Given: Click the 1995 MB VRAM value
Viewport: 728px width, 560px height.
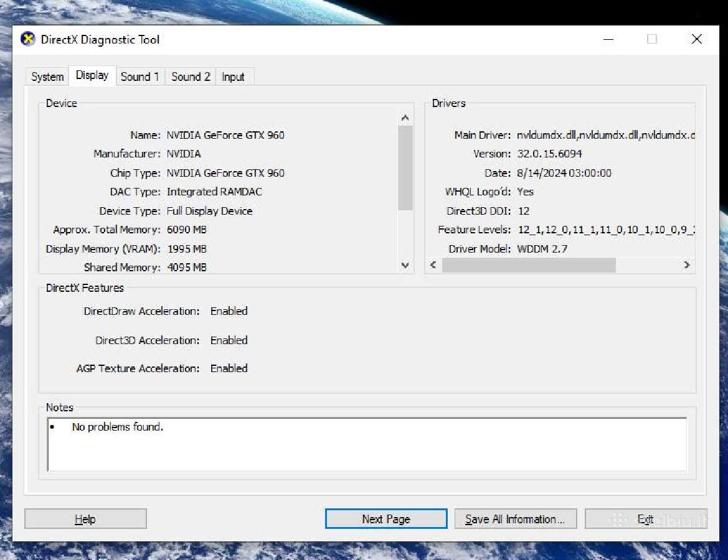Looking at the screenshot, I should [x=187, y=249].
